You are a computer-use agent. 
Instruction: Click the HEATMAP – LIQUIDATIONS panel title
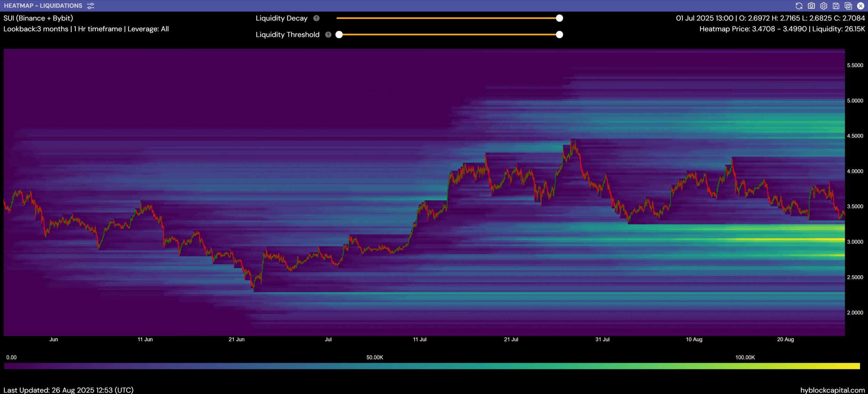(43, 6)
